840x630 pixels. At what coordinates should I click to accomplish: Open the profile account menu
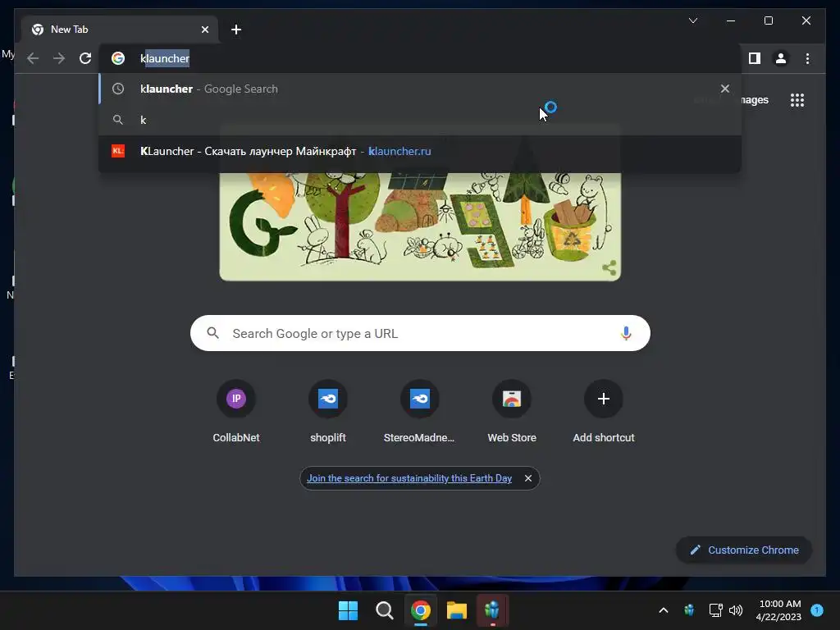coord(781,58)
